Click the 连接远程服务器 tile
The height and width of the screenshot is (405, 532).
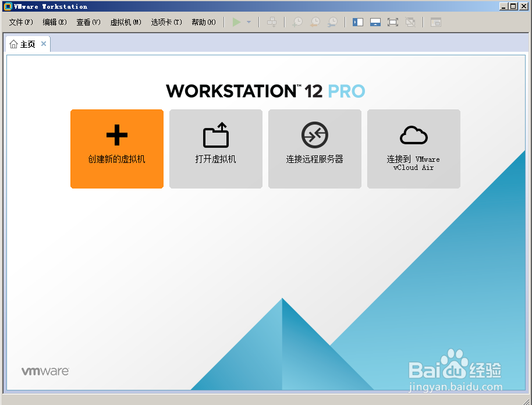315,149
